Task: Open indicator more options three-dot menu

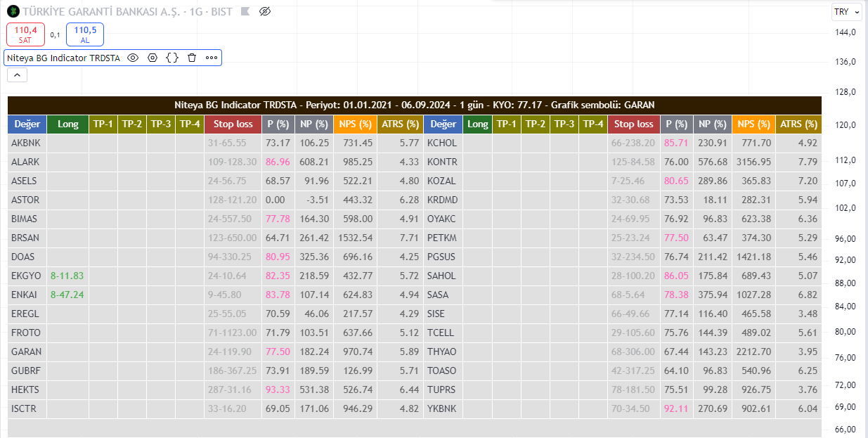Action: click(212, 58)
